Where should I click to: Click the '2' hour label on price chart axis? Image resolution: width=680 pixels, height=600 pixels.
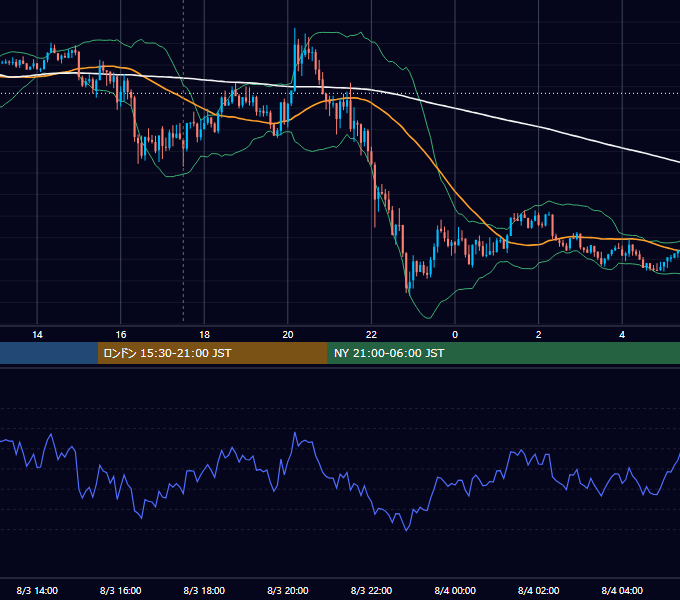(539, 335)
